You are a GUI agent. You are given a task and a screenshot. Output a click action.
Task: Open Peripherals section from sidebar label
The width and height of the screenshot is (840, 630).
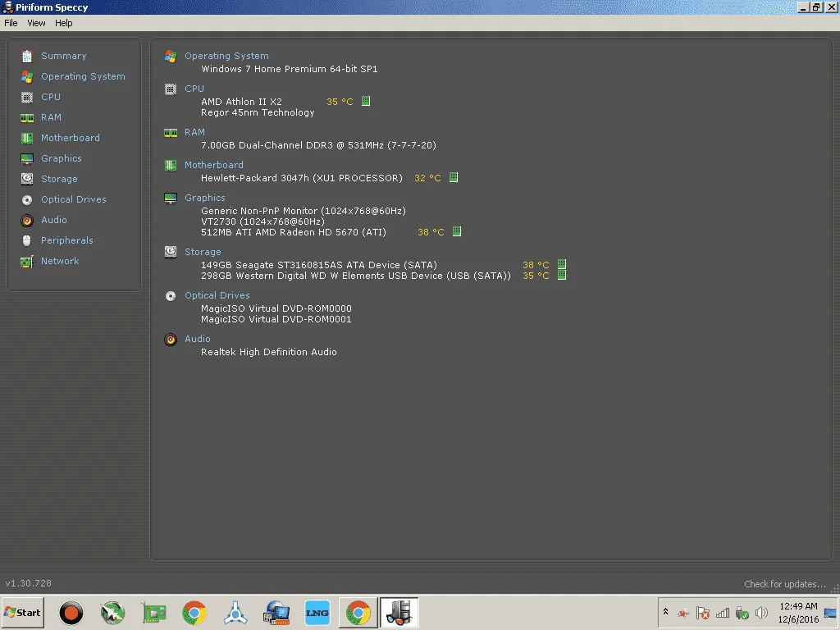click(67, 240)
